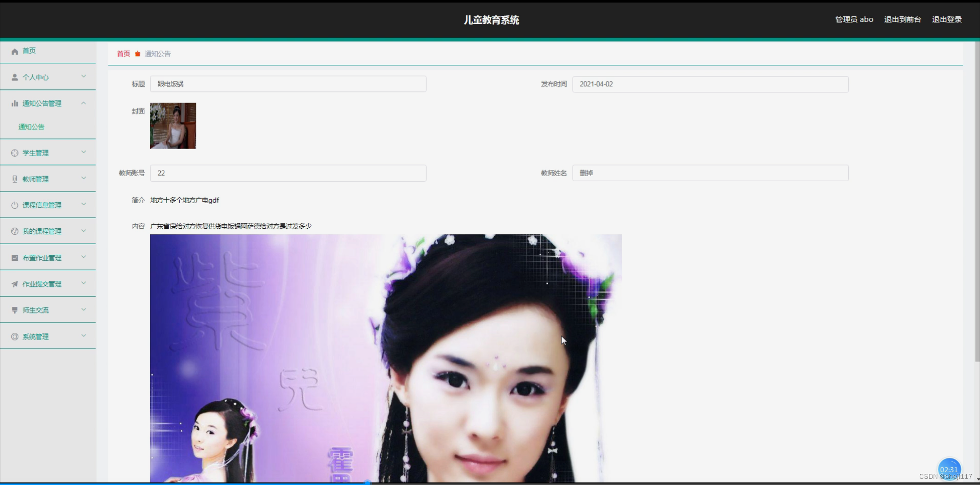This screenshot has width=980, height=485.
Task: Click the cover thumbnail image
Action: (x=173, y=126)
